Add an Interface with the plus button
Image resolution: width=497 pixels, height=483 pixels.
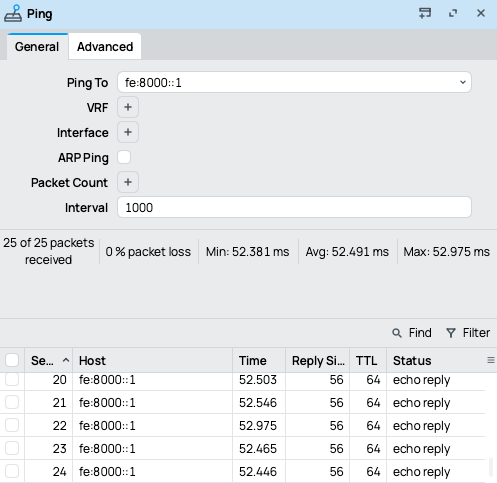[x=128, y=132]
